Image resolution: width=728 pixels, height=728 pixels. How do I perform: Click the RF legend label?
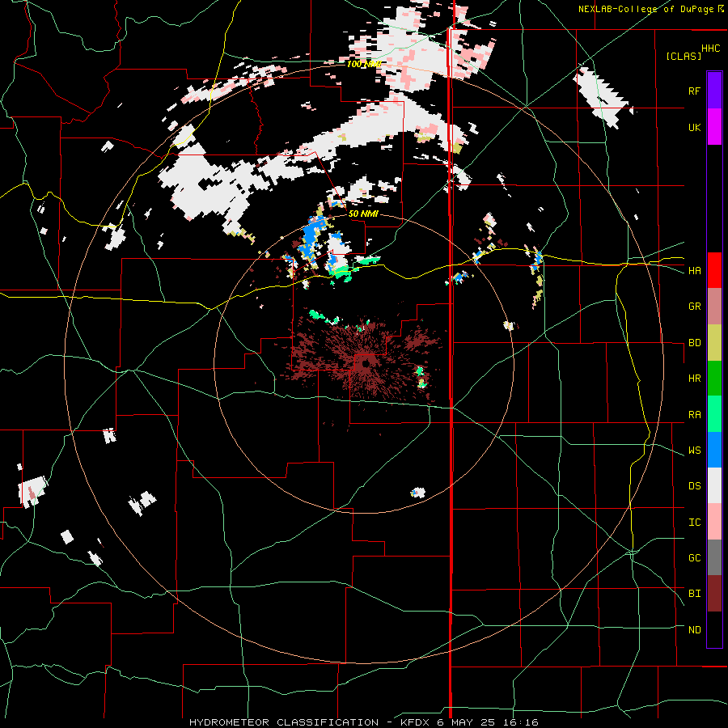click(x=695, y=91)
